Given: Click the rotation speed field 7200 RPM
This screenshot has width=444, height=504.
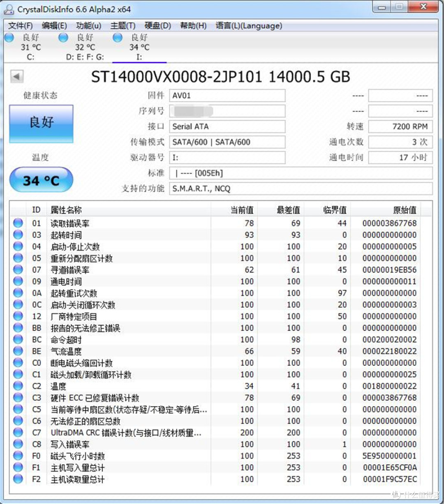Looking at the screenshot, I should 400,126.
